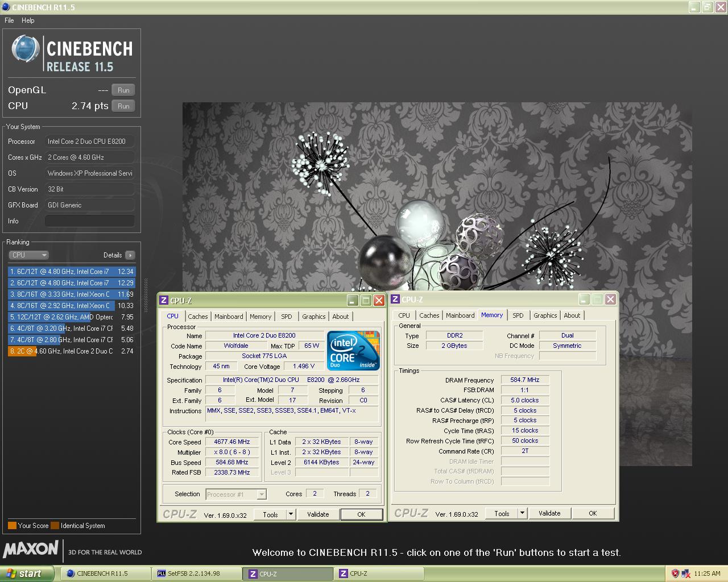Screen dimensions: 728x582
Task: Select the 12C/12T AMD Opteron ranking row
Action: pyautogui.click(x=72, y=317)
